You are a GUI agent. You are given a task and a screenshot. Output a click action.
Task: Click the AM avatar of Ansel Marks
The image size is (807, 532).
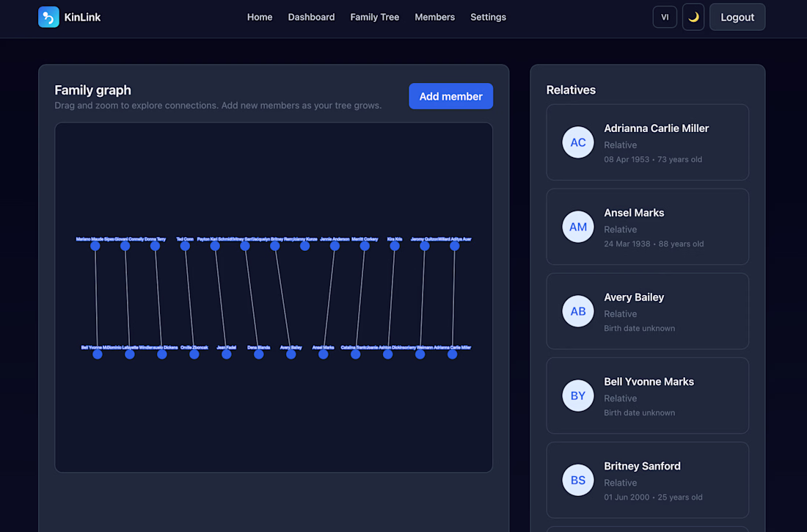pyautogui.click(x=578, y=227)
